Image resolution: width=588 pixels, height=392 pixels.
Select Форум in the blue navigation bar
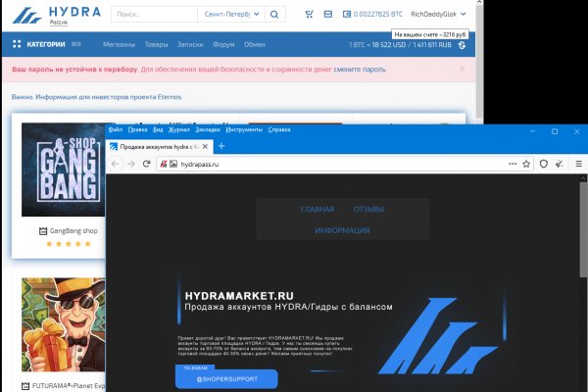(x=222, y=45)
